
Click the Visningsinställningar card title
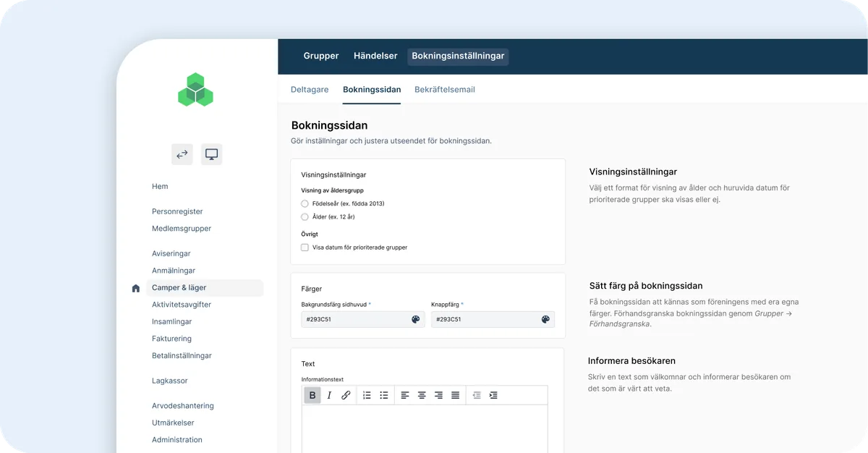click(333, 175)
